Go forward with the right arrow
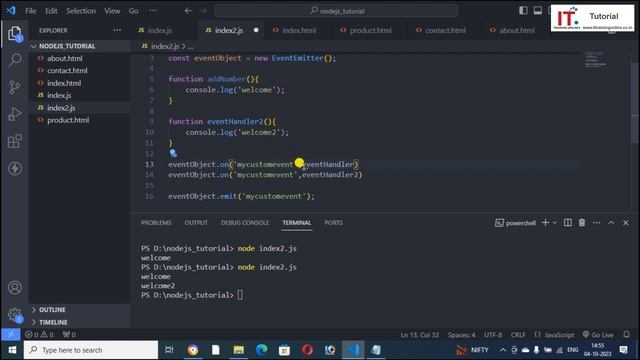 click(203, 11)
